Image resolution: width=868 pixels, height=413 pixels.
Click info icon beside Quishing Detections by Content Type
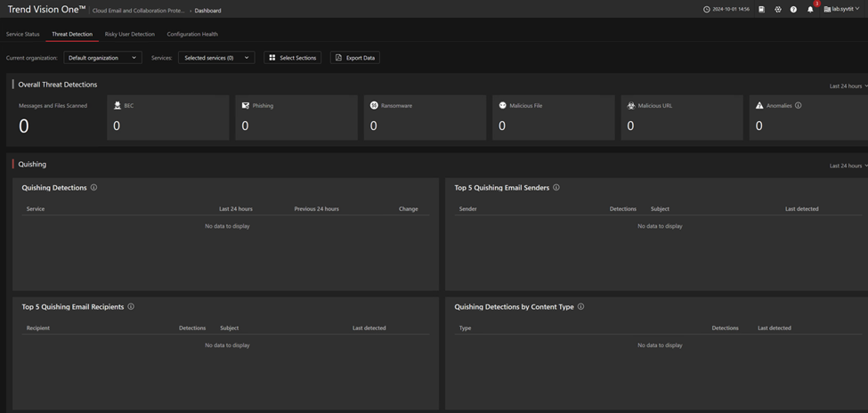point(580,306)
